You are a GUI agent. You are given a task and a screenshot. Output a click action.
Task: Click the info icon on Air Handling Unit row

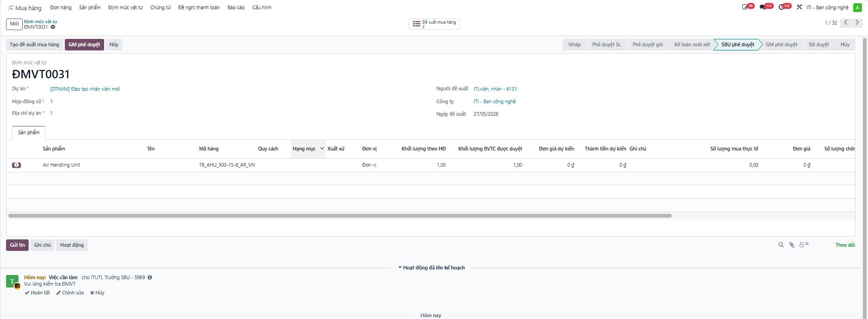pos(16,165)
